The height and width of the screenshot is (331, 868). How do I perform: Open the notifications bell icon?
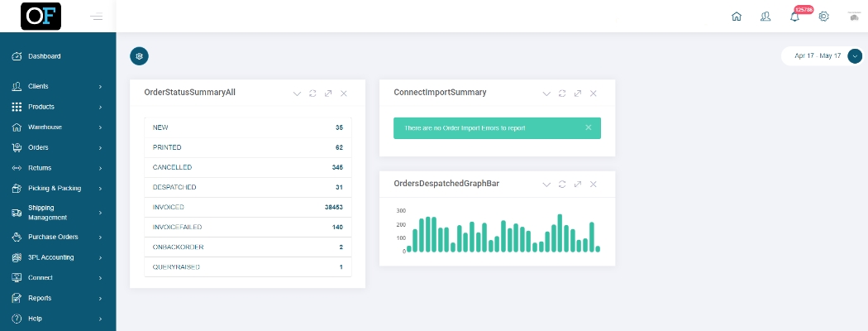click(x=794, y=17)
